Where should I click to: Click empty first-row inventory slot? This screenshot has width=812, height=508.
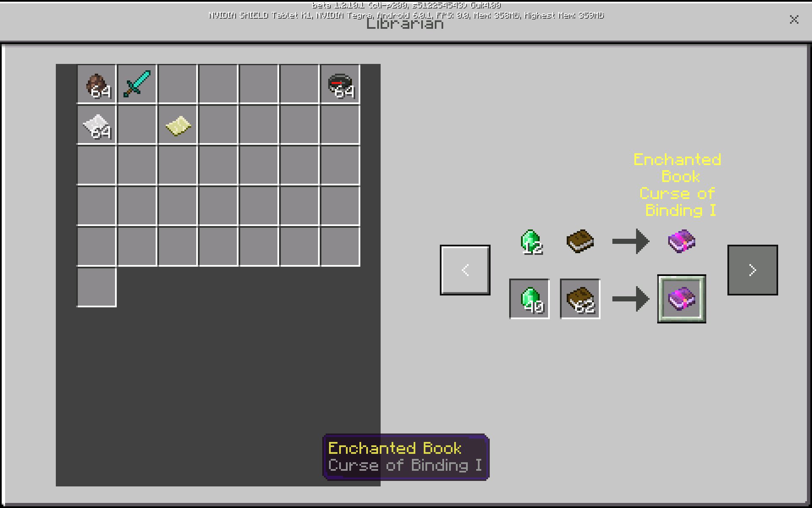point(178,85)
